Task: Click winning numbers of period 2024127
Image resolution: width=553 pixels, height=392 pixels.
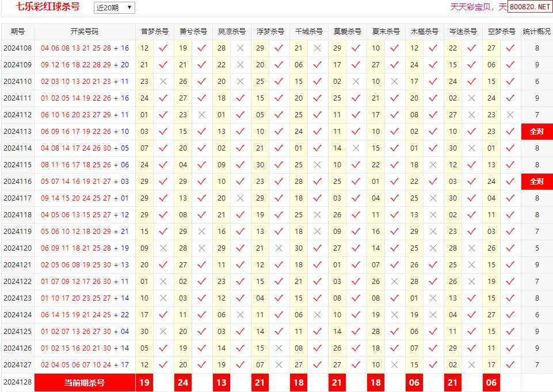Action: [85, 365]
